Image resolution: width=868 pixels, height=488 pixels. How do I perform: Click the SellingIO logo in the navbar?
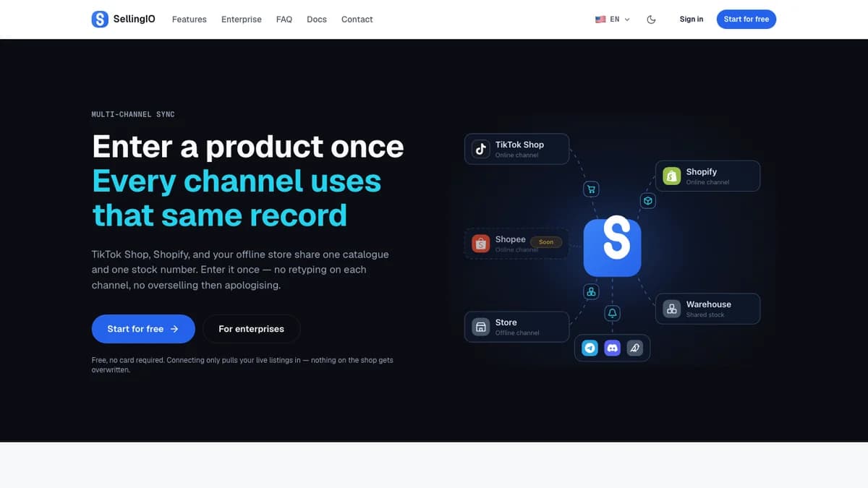click(123, 20)
